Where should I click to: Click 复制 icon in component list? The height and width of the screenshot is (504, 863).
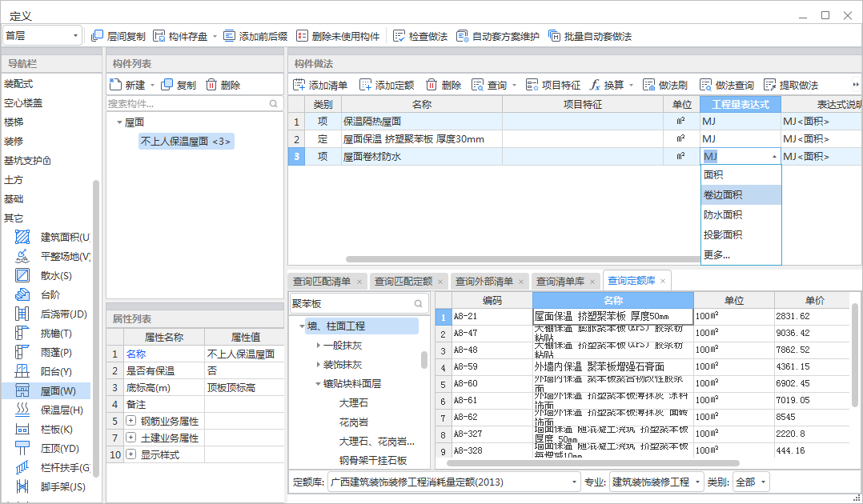click(167, 85)
